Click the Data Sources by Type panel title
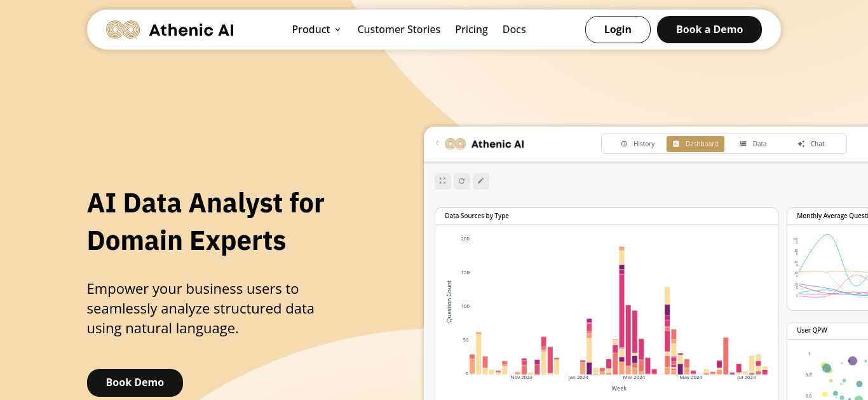868x400 pixels. pos(477,216)
